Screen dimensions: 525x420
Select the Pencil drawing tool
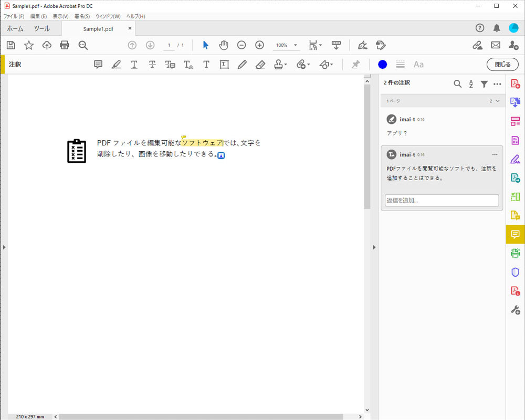[241, 64]
